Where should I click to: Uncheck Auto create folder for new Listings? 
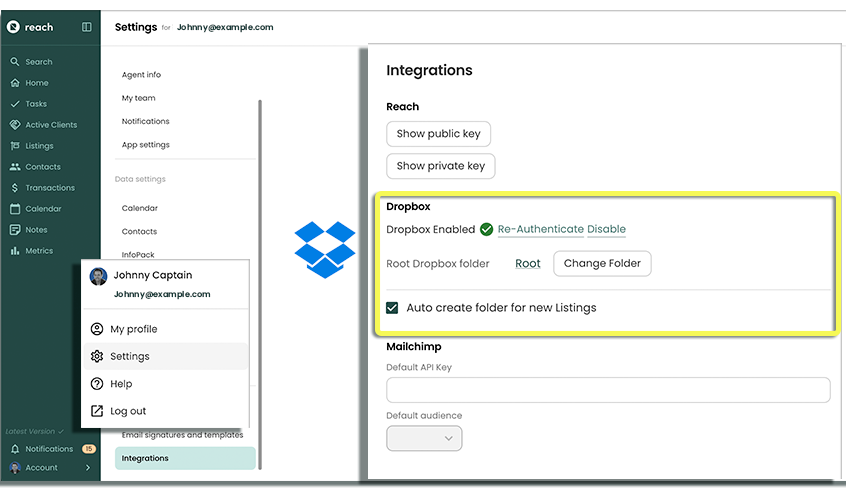[x=393, y=308]
